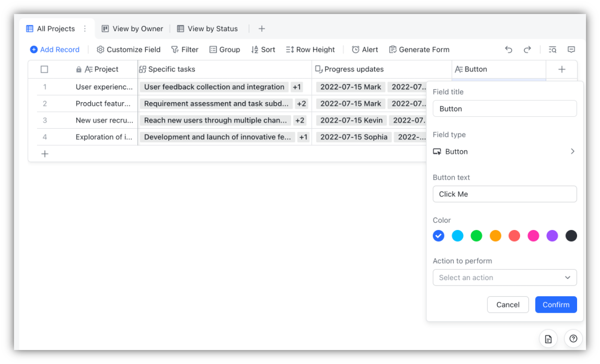Toggle the select-all checkbox in table header
The height and width of the screenshot is (364, 600).
(x=44, y=69)
